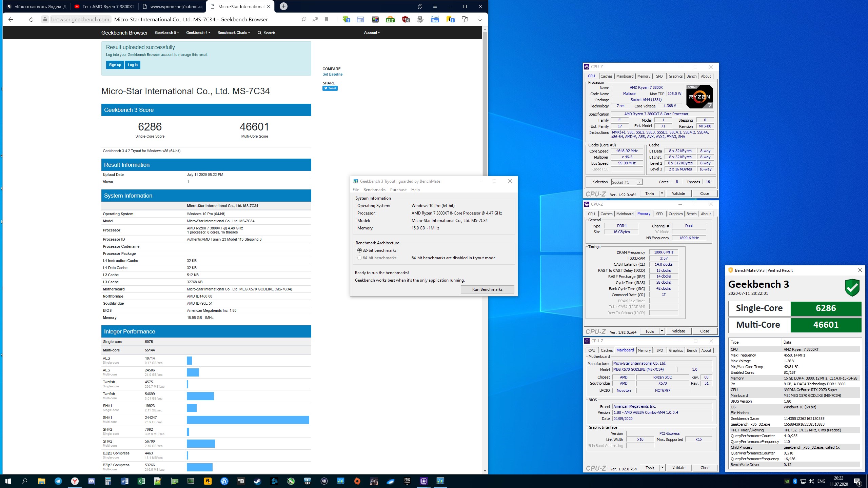Select the disabled 64-bit benchmarks radio button
Image resolution: width=868 pixels, height=488 pixels.
pyautogui.click(x=359, y=258)
